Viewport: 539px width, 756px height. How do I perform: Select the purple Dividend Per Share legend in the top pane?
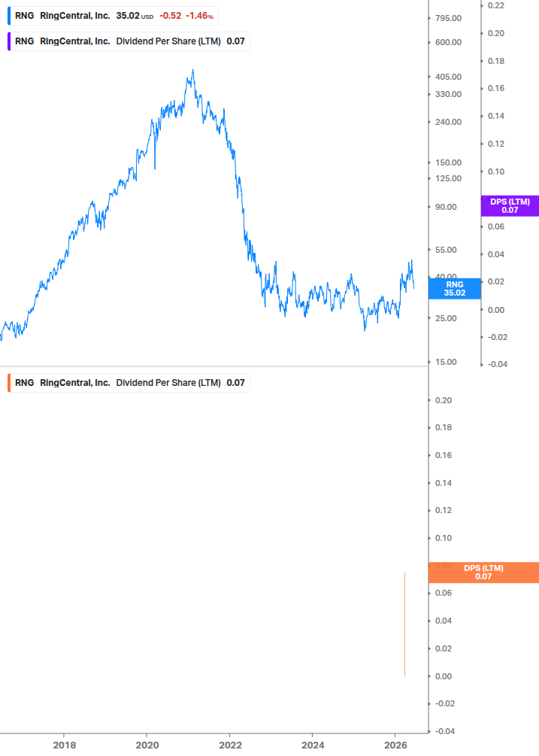point(129,41)
